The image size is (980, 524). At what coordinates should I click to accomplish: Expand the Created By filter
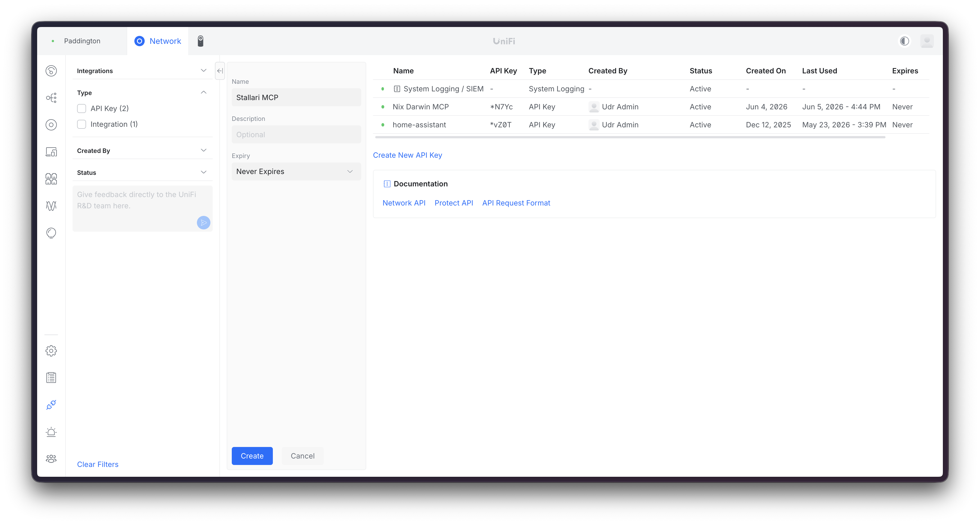pyautogui.click(x=204, y=151)
